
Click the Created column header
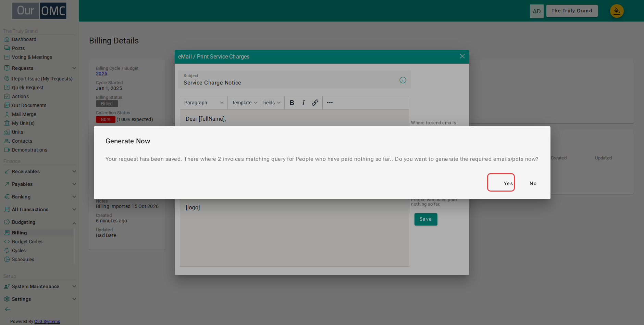click(559, 158)
